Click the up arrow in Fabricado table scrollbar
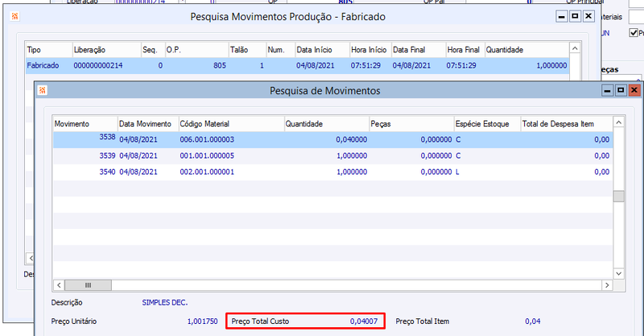This screenshot has width=644, height=336. tap(575, 48)
